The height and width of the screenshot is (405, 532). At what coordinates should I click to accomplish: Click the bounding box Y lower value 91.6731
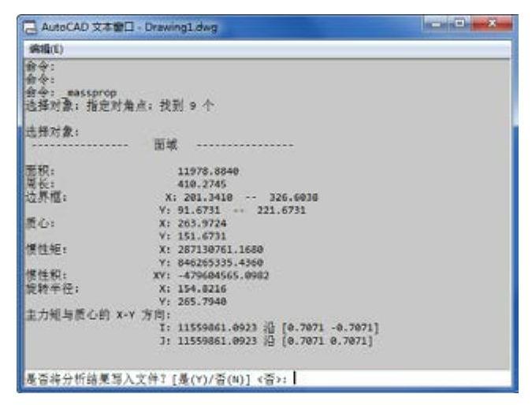(199, 210)
